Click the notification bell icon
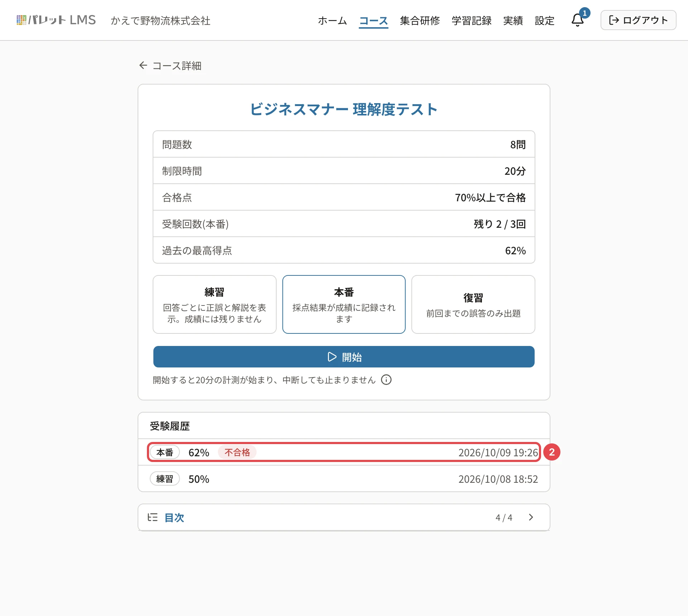Viewport: 688px width, 616px height. point(577,20)
